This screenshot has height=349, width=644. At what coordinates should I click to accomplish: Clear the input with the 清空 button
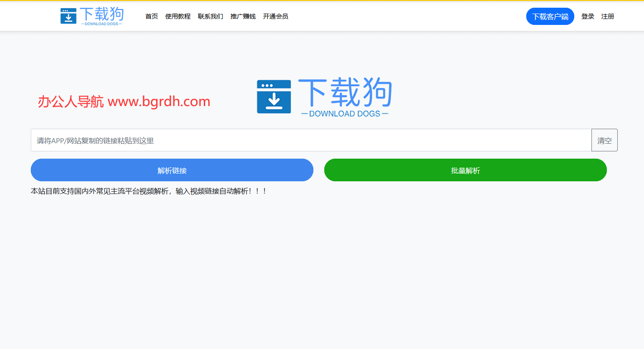tap(605, 140)
